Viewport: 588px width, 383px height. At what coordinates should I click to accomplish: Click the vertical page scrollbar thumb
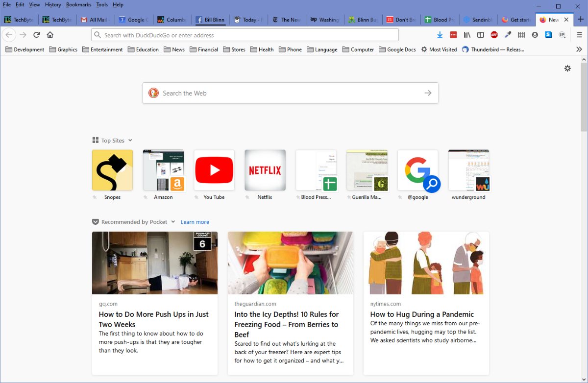click(584, 96)
